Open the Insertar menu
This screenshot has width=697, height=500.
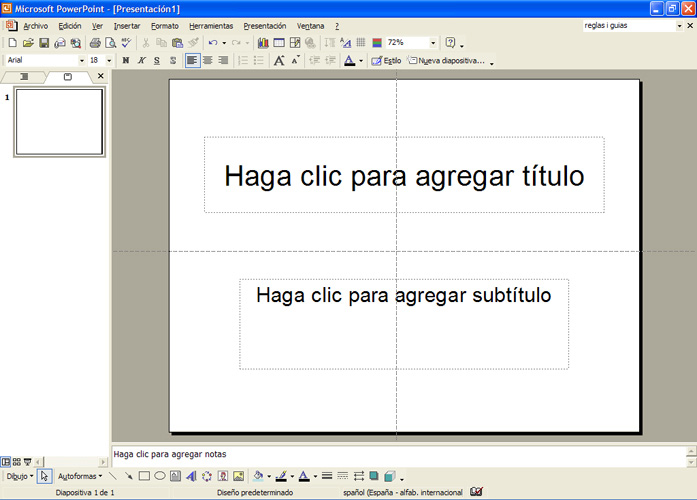[x=127, y=26]
